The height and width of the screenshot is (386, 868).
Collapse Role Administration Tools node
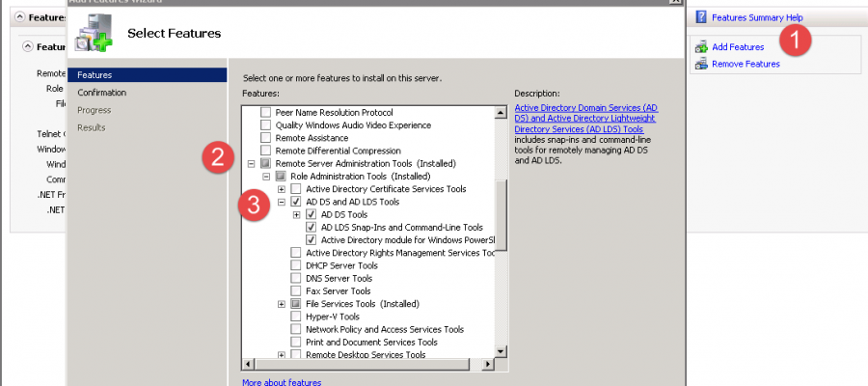266,177
